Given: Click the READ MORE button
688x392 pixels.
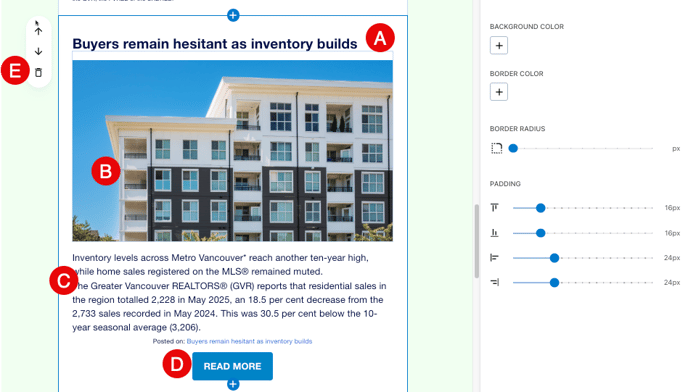Looking at the screenshot, I should (233, 366).
